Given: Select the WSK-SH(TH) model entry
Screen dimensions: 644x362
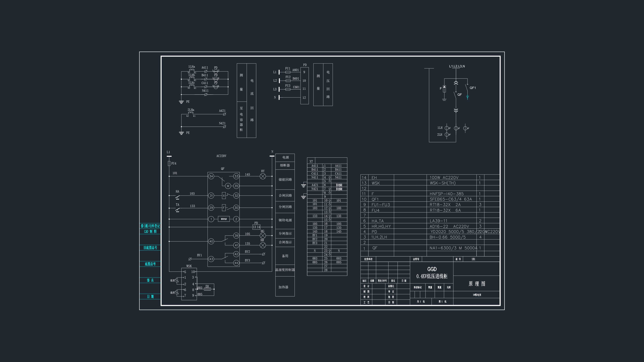Looking at the screenshot, I should click(x=443, y=183).
